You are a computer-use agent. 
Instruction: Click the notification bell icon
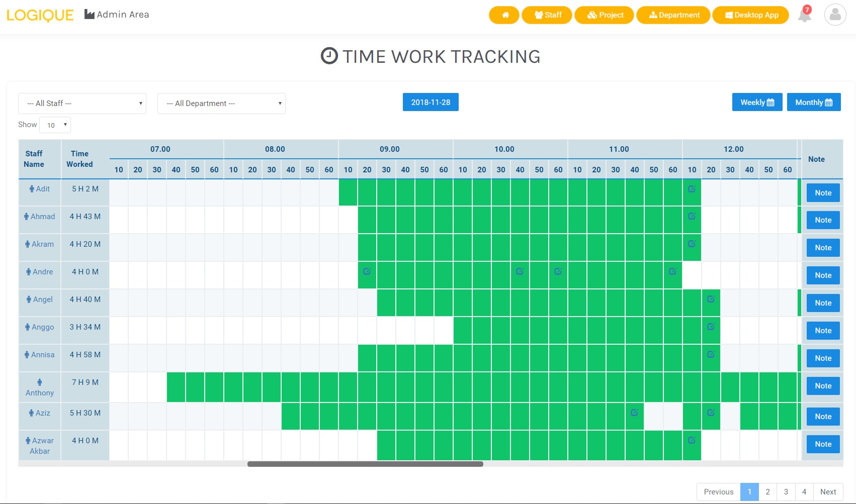coord(804,15)
